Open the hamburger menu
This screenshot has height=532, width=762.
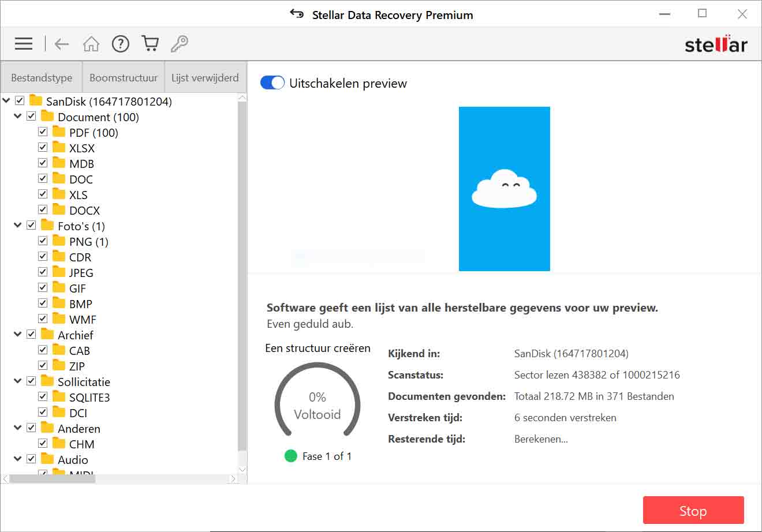click(24, 43)
